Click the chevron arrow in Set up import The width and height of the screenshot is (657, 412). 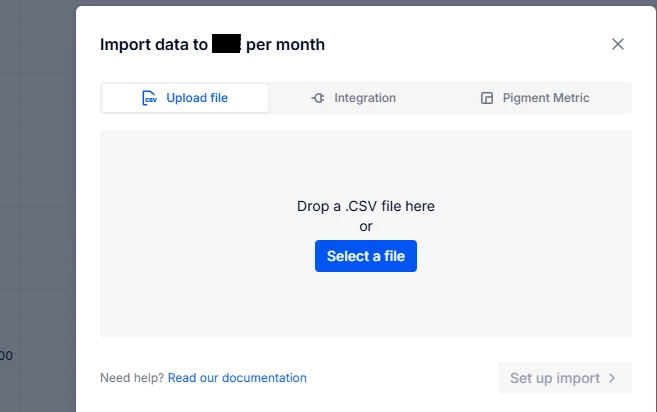coord(612,378)
